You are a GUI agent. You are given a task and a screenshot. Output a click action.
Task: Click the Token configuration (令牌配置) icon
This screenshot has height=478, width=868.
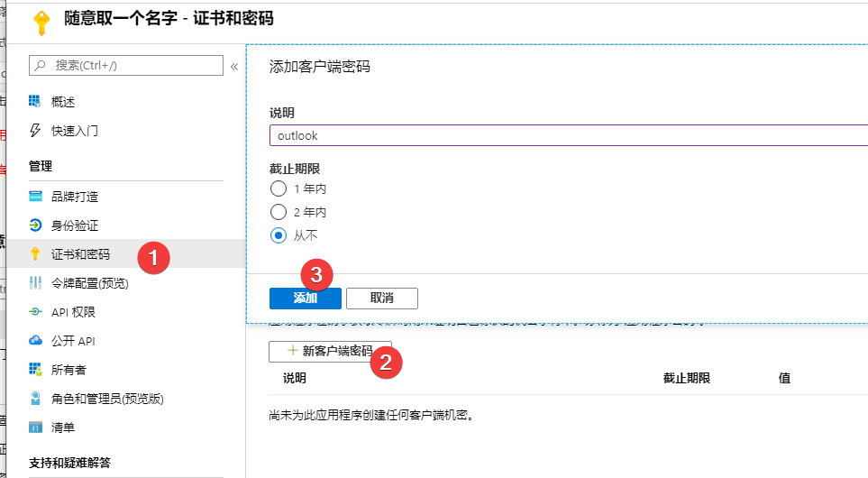click(35, 283)
